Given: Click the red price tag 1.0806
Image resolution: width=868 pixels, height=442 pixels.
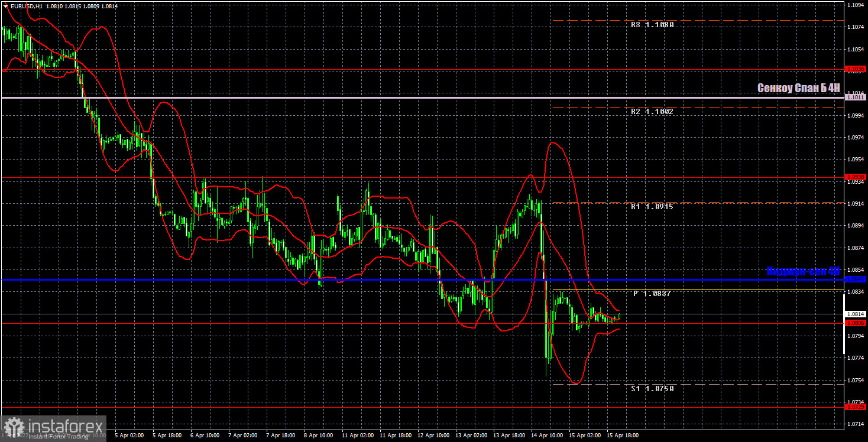Looking at the screenshot, I should 856,323.
